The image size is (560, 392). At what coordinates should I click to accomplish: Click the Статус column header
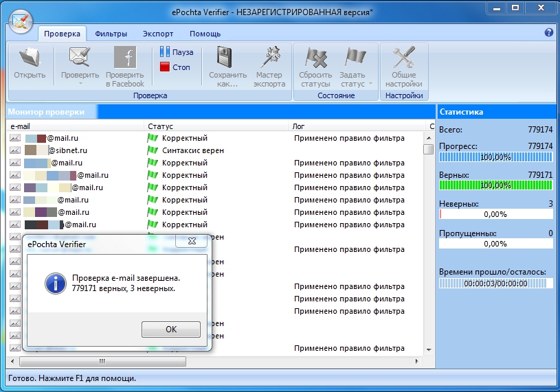click(160, 126)
